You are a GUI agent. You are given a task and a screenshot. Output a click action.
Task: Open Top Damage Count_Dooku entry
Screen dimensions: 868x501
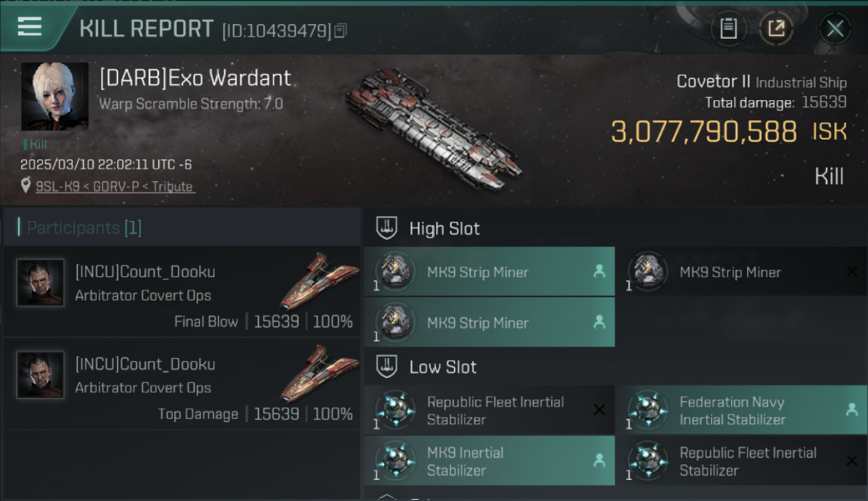point(182,384)
